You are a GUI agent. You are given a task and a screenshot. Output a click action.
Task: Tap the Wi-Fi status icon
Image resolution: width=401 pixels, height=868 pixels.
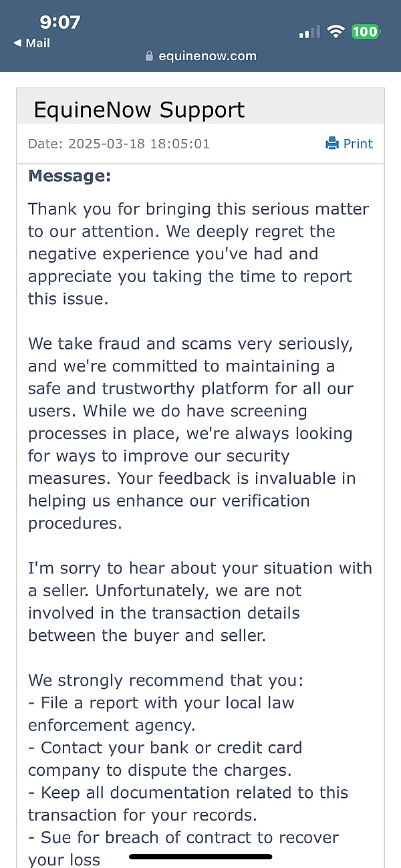pyautogui.click(x=336, y=32)
